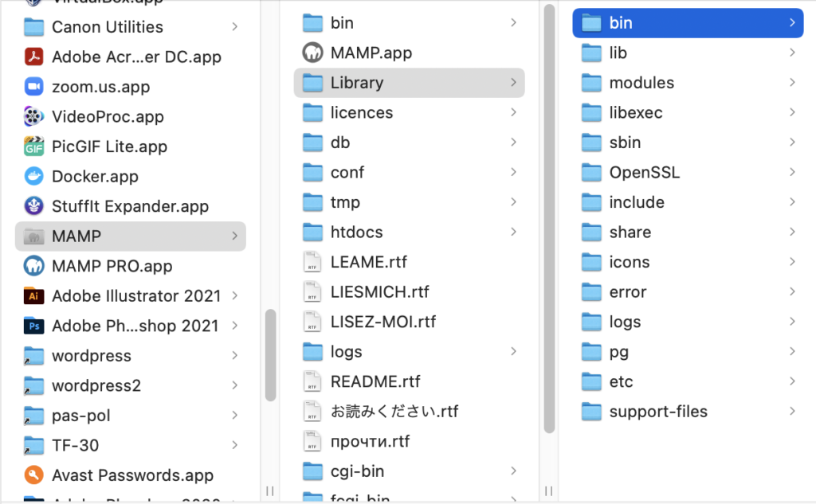Viewport: 816px width, 504px height.
Task: Open the conf folder
Action: coord(347,172)
